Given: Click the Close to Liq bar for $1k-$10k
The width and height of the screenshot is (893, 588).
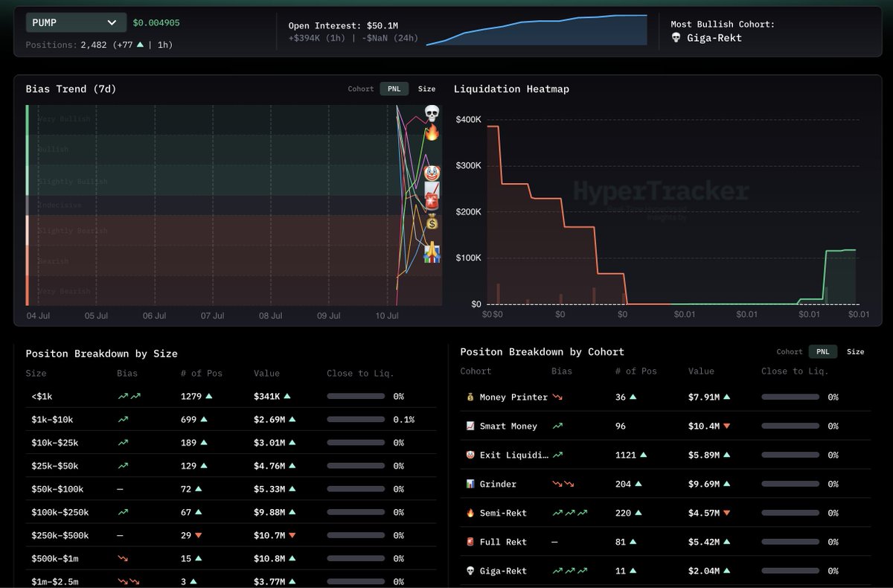Looking at the screenshot, I should tap(356, 419).
